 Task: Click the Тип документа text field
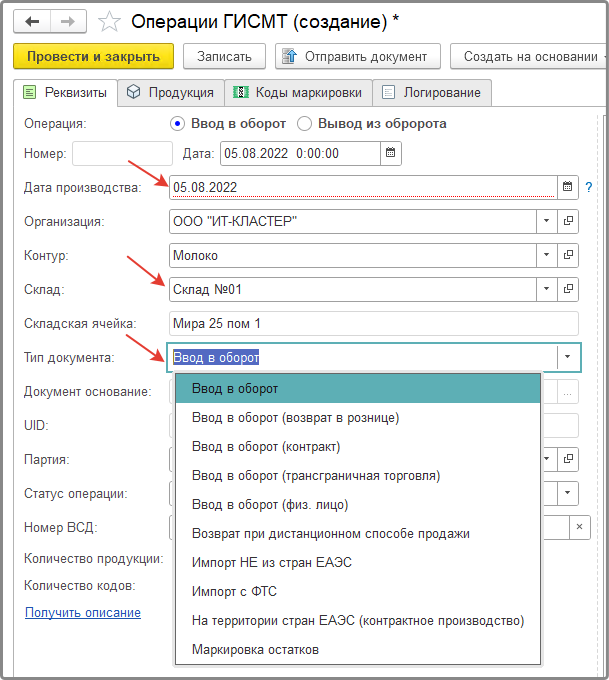tap(362, 357)
